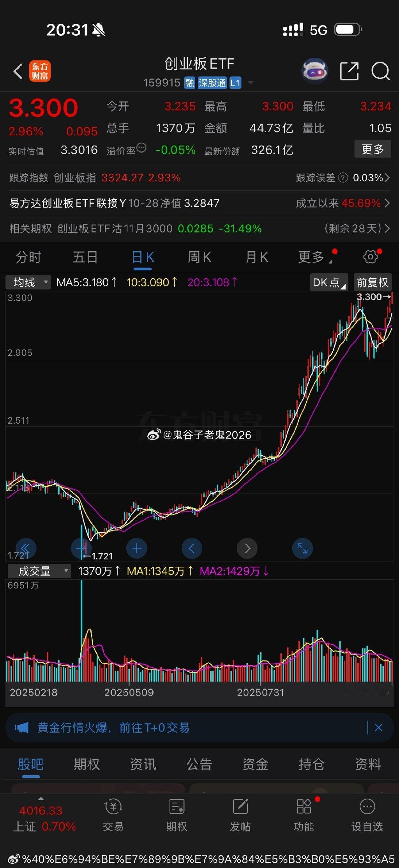399x868 pixels.
Task: Tap the megaphone announcement icon
Action: click(21, 728)
